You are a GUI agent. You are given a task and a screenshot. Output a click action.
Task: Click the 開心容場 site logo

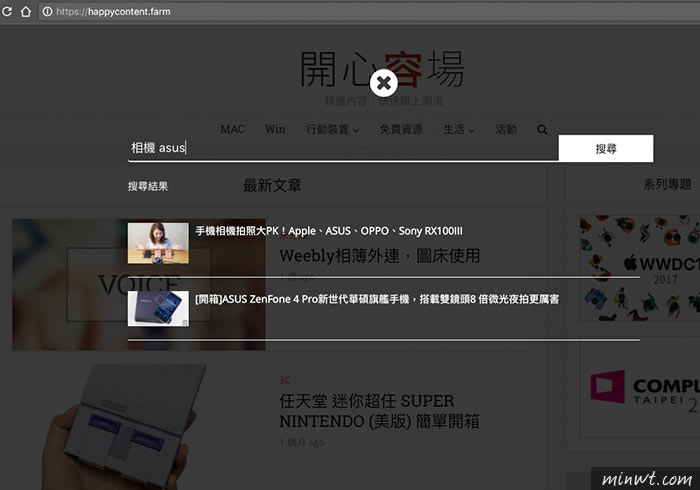pos(382,69)
